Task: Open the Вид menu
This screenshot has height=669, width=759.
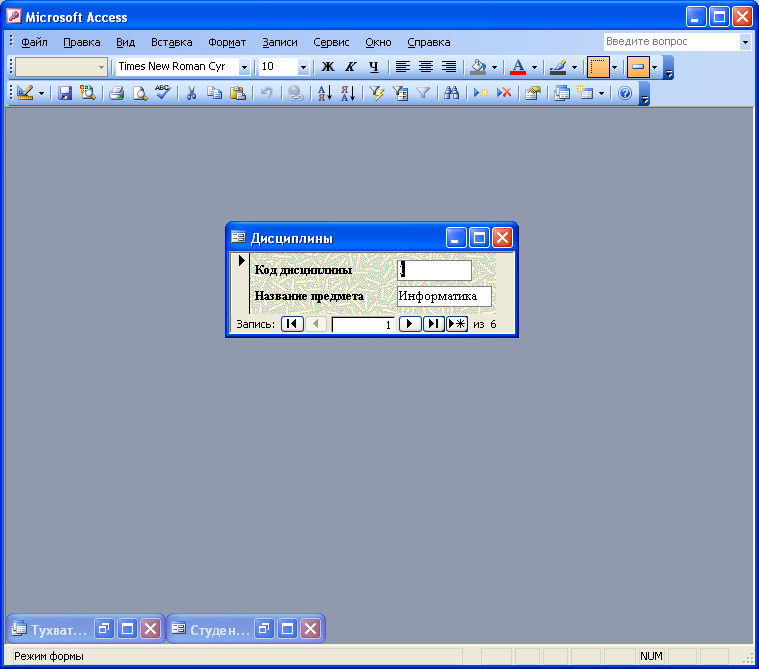Action: point(125,42)
